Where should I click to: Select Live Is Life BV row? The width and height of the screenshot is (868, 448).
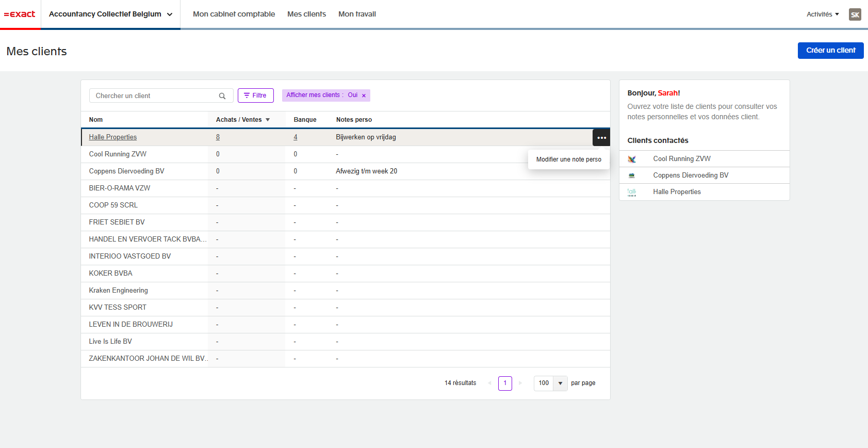(345, 342)
